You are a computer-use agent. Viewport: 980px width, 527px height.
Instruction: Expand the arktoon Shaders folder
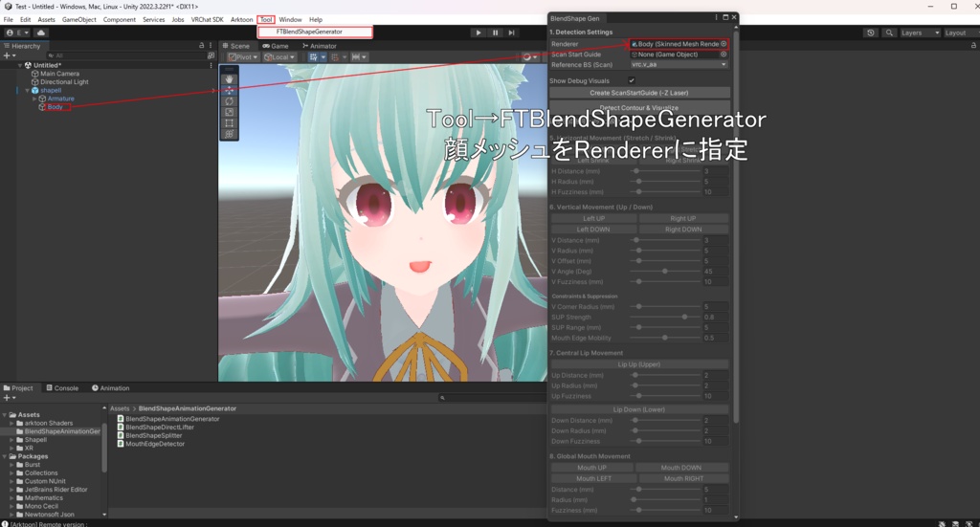point(11,424)
